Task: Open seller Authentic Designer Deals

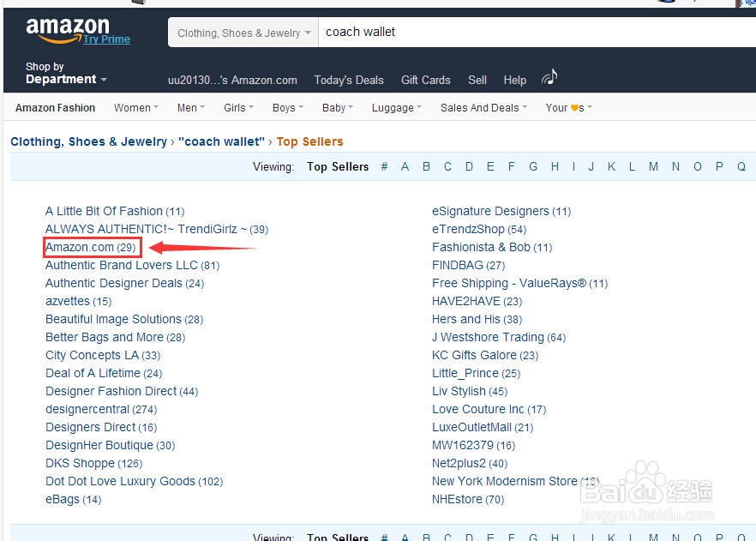Action: pyautogui.click(x=125, y=283)
